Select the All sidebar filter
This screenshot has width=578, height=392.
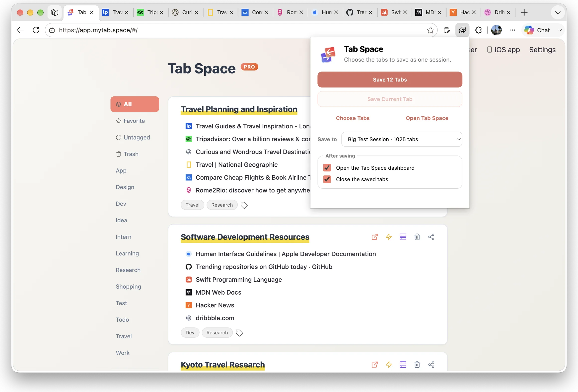click(135, 104)
